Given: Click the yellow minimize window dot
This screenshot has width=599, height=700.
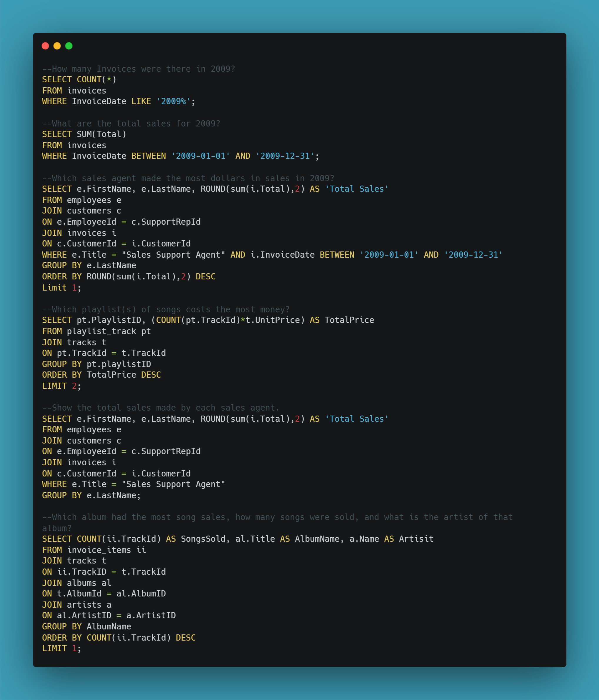Looking at the screenshot, I should click(57, 46).
